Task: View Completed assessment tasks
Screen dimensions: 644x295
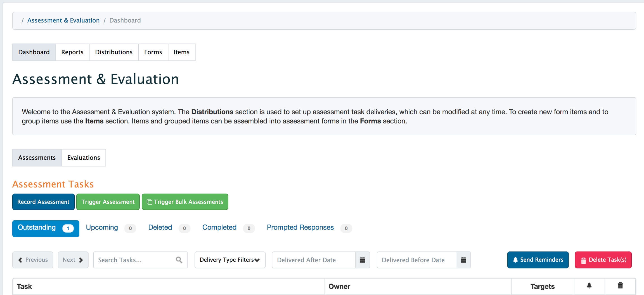Action: pyautogui.click(x=219, y=228)
